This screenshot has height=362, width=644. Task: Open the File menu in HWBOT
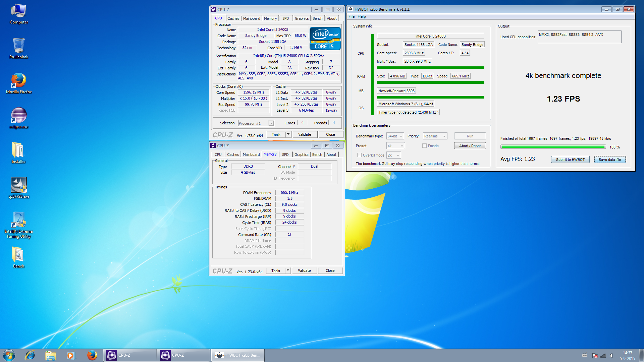tap(351, 16)
